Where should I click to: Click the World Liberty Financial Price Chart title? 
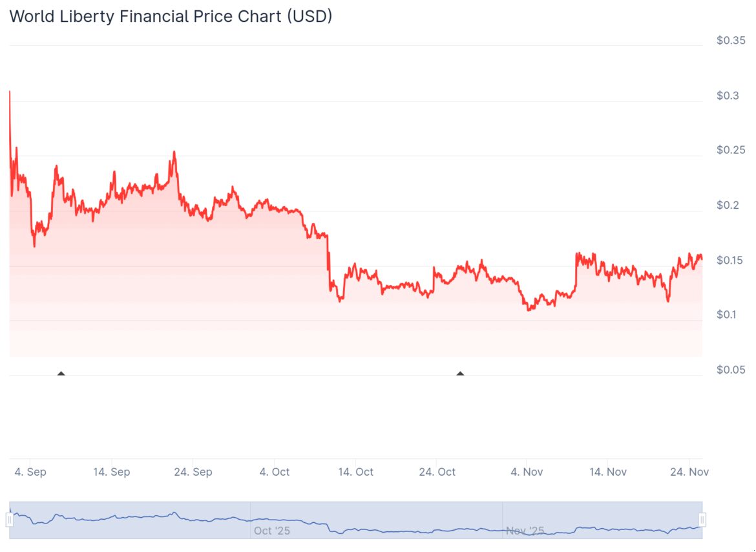point(171,17)
